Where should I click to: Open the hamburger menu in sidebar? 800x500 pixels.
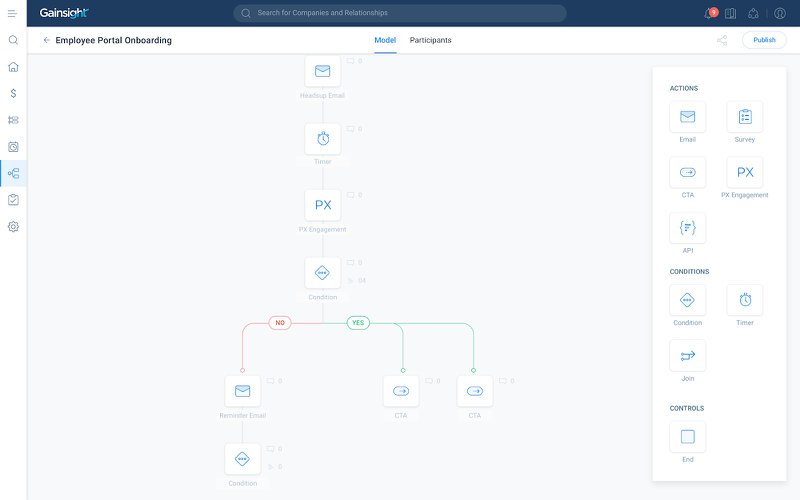click(x=13, y=13)
